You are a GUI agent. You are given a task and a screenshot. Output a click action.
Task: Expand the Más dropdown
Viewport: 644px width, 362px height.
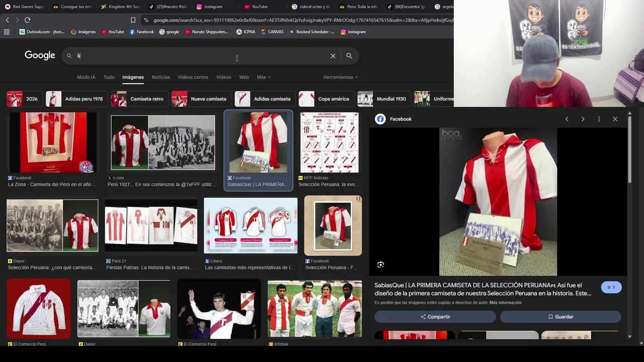pos(264,77)
